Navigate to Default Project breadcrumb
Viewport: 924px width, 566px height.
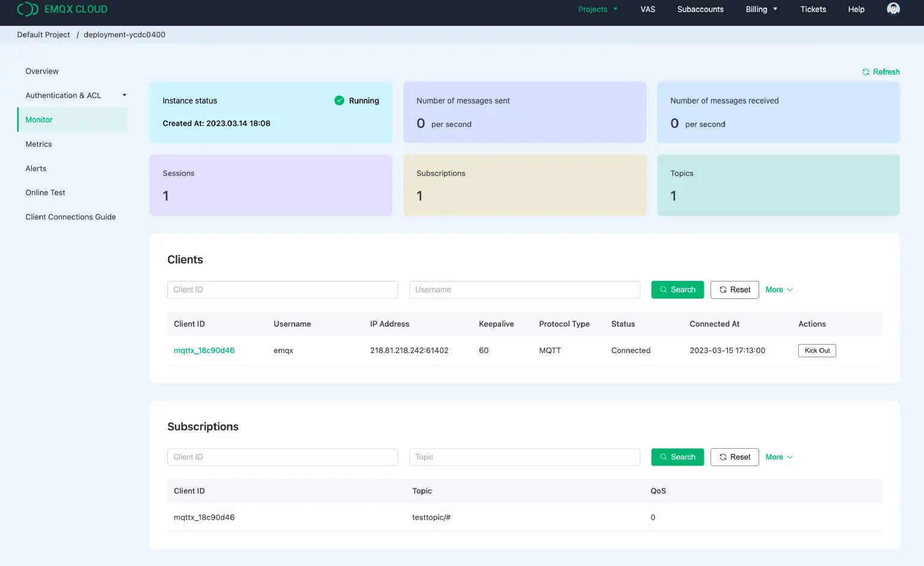click(x=43, y=35)
